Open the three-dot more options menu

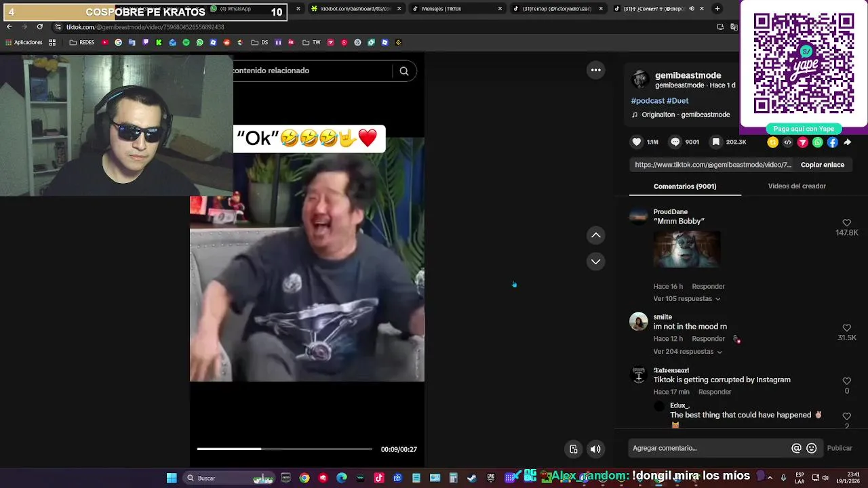(x=595, y=70)
